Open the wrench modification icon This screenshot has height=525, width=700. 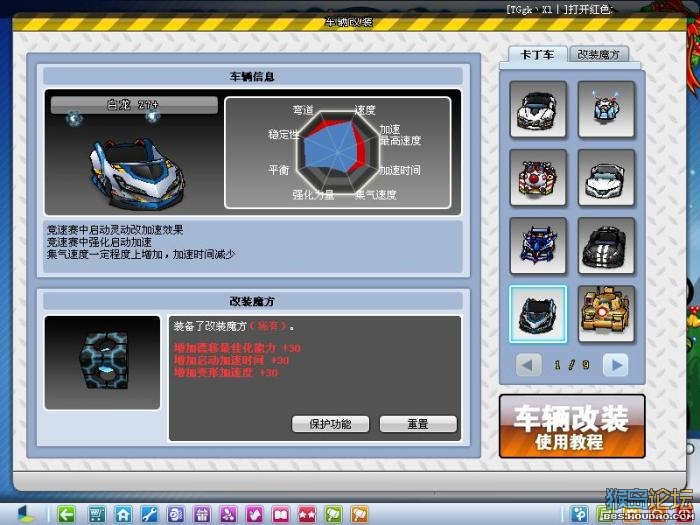click(x=149, y=515)
